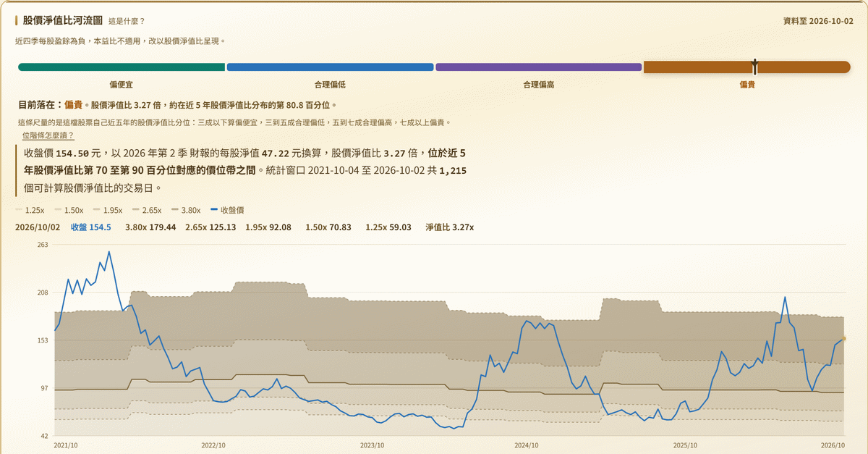Click the orange latest-price dot on chart
Screen dimensions: 868x454
pyautogui.click(x=843, y=338)
